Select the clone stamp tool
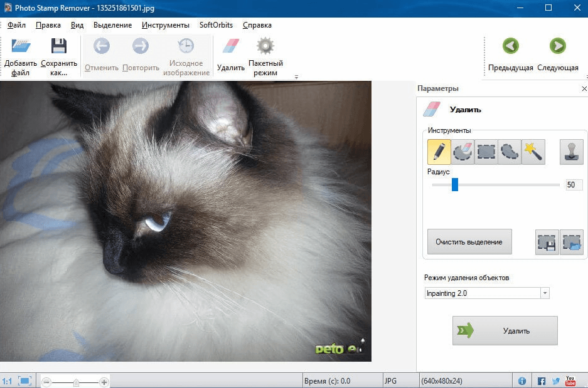This screenshot has height=388, width=588. pos(572,152)
